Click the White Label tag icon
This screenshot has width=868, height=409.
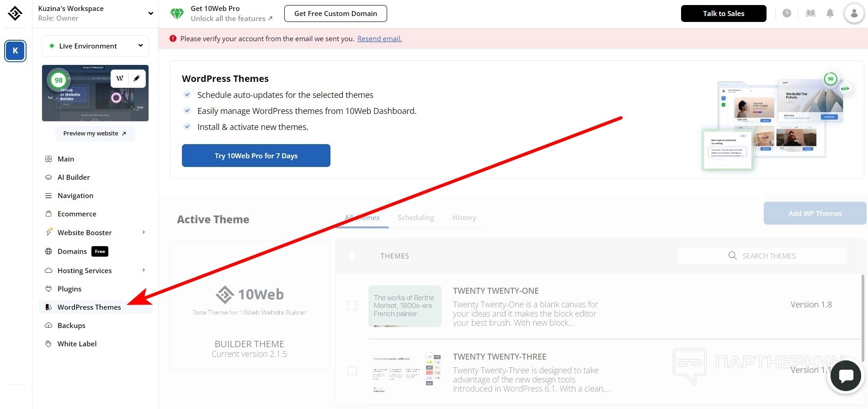(48, 344)
